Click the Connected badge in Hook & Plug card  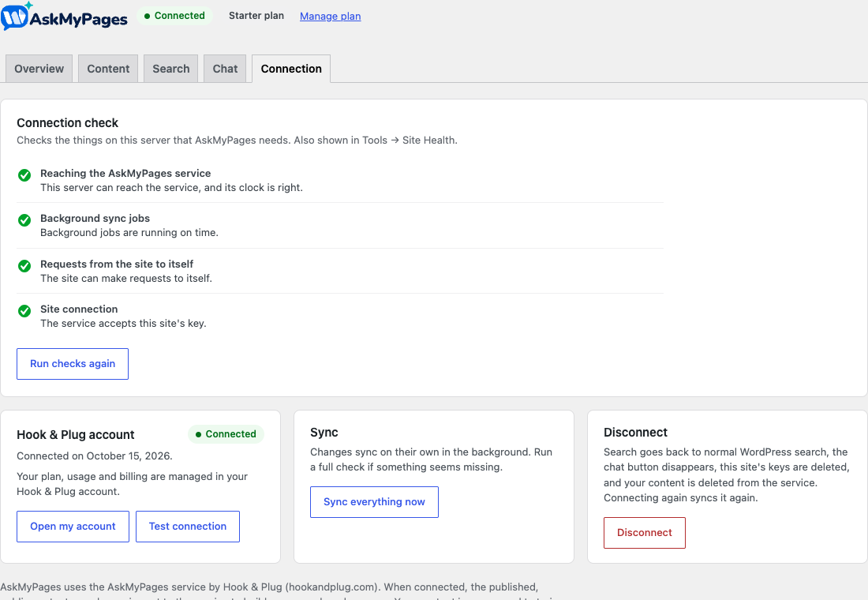(226, 434)
